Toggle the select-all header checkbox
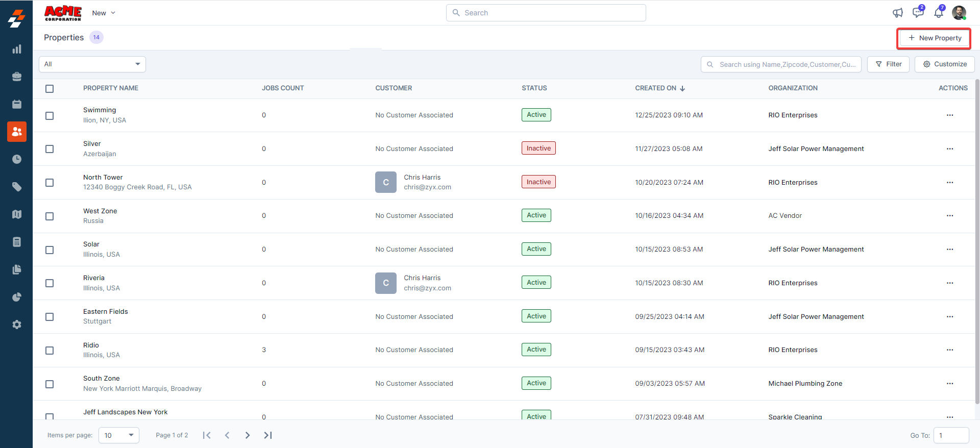The image size is (980, 448). [x=50, y=89]
